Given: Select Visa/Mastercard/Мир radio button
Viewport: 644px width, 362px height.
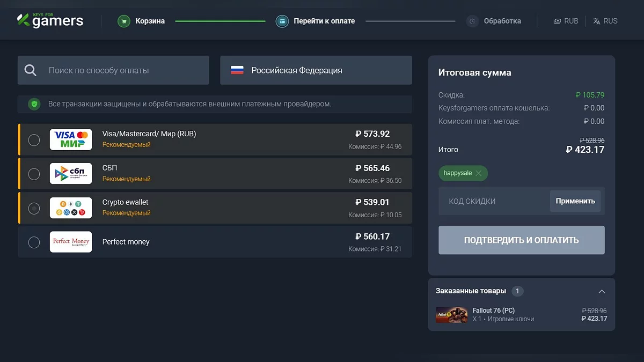Looking at the screenshot, I should [x=34, y=140].
